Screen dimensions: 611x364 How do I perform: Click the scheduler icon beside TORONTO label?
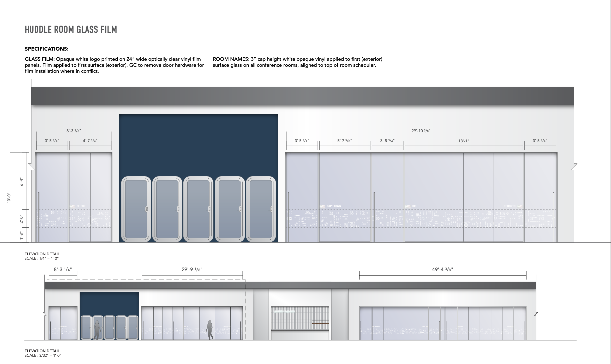tap(520, 206)
